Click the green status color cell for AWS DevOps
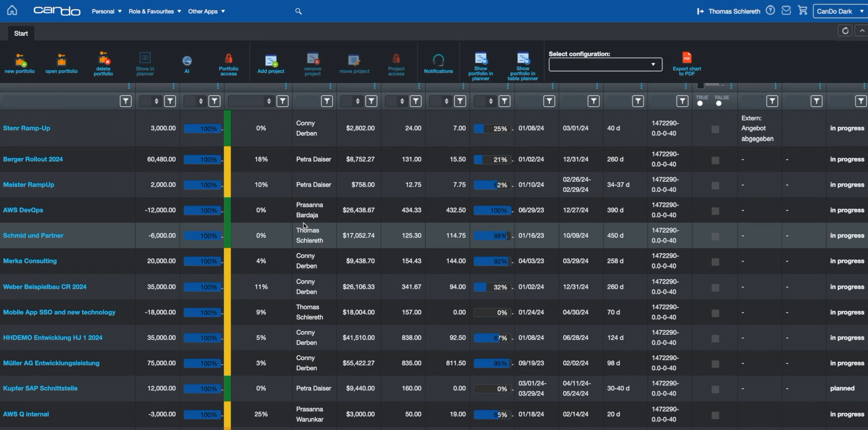 pos(227,210)
